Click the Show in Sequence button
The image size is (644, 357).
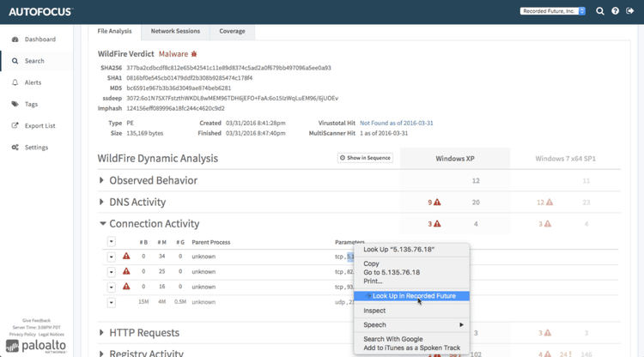[365, 158]
